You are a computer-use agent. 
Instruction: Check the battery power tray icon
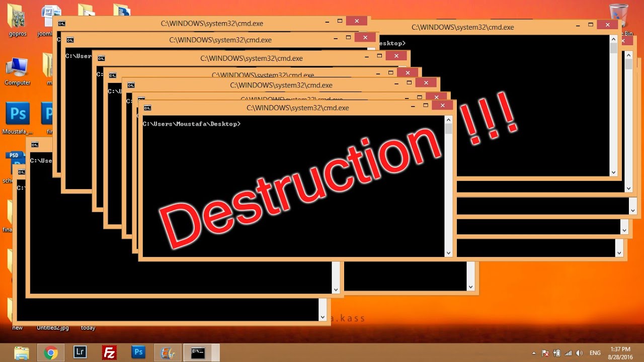click(x=557, y=353)
